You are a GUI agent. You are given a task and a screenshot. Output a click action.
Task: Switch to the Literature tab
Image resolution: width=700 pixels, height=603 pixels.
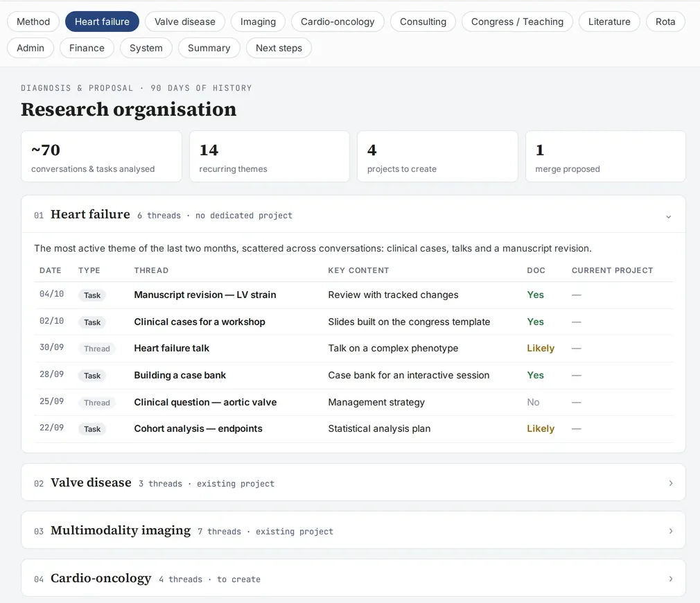609,21
